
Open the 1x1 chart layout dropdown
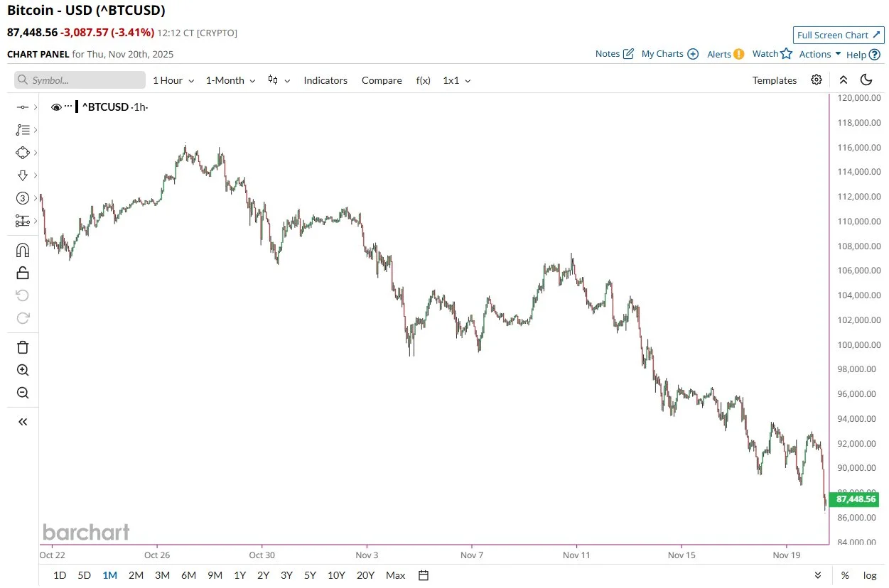pos(456,80)
